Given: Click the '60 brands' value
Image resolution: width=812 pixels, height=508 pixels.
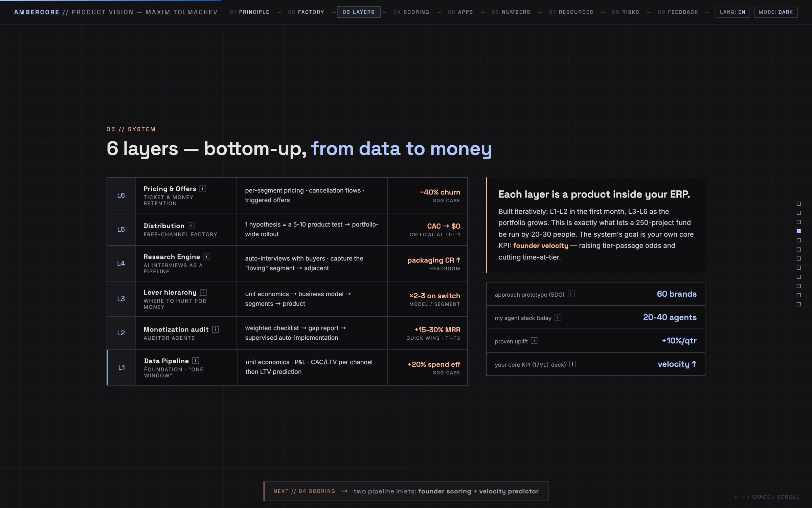Looking at the screenshot, I should coord(677,294).
